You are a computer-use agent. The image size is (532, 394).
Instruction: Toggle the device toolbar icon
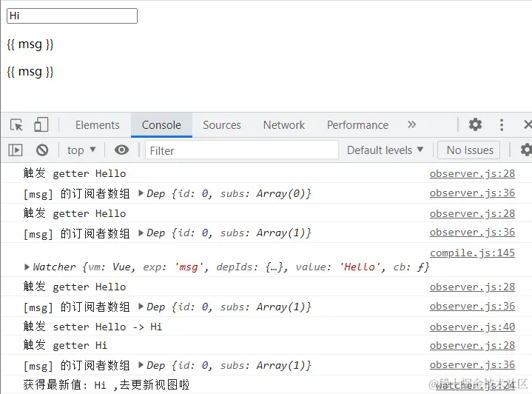[x=41, y=124]
